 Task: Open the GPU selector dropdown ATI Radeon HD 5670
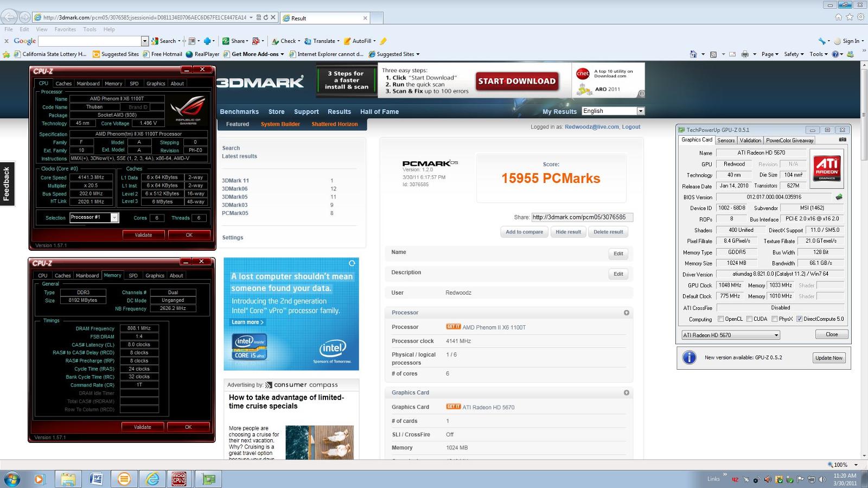click(730, 335)
